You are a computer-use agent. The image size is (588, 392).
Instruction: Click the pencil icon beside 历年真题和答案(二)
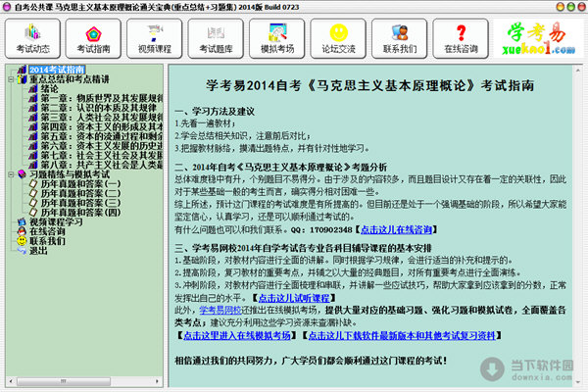tap(33, 193)
